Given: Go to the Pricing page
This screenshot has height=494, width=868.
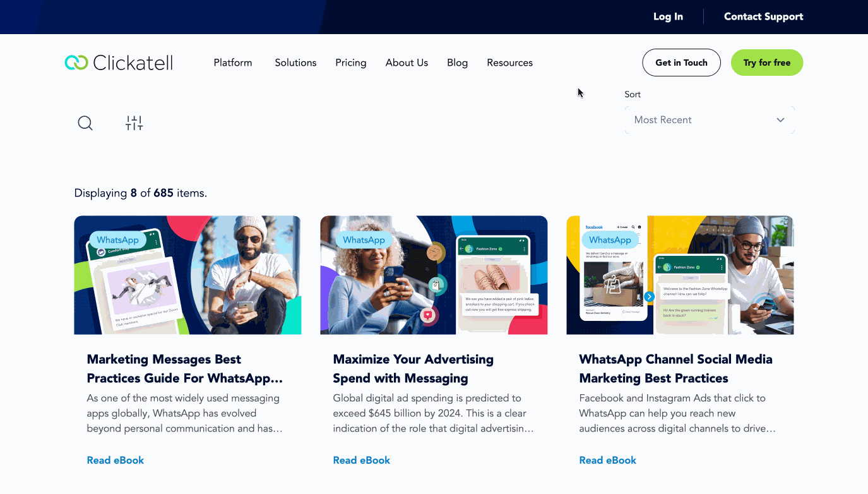Looking at the screenshot, I should (351, 63).
